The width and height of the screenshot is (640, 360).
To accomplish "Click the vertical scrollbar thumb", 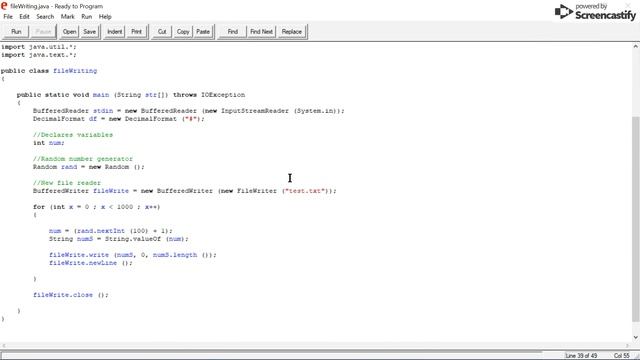I will coord(636,219).
